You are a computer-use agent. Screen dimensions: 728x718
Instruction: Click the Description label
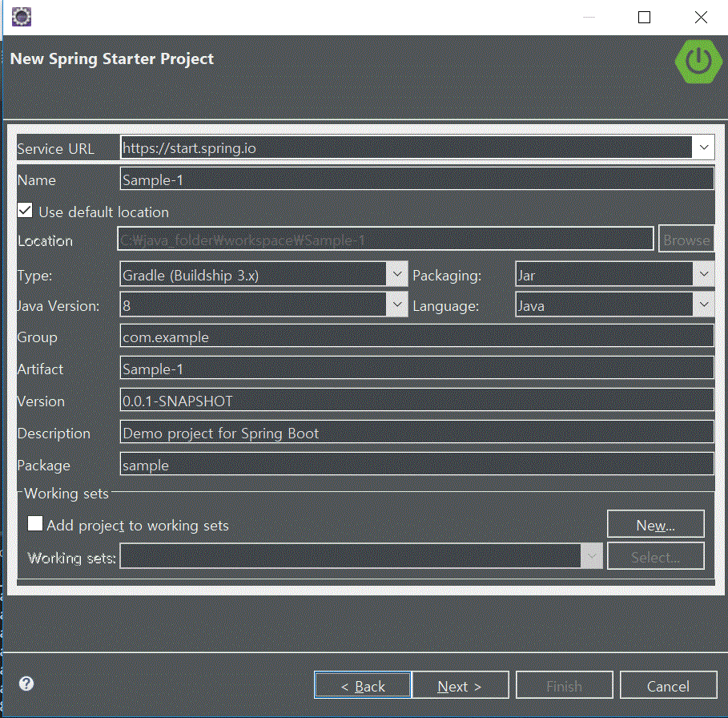(54, 434)
